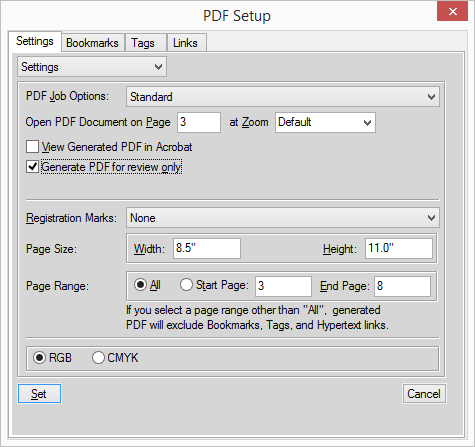This screenshot has height=447, width=475.
Task: Open the Settings dropdown below tabs
Action: click(x=92, y=67)
